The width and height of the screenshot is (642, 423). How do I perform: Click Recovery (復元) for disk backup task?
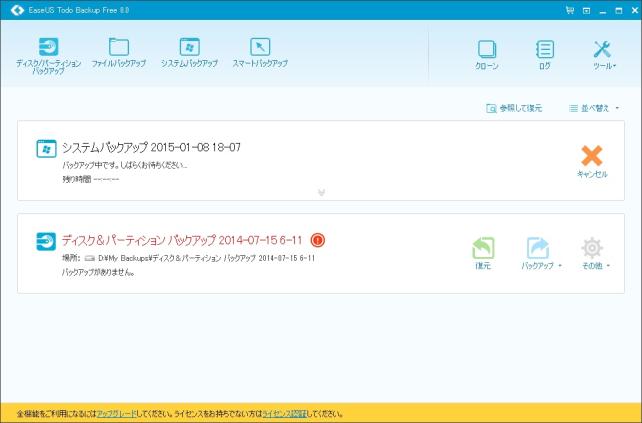[x=483, y=253]
